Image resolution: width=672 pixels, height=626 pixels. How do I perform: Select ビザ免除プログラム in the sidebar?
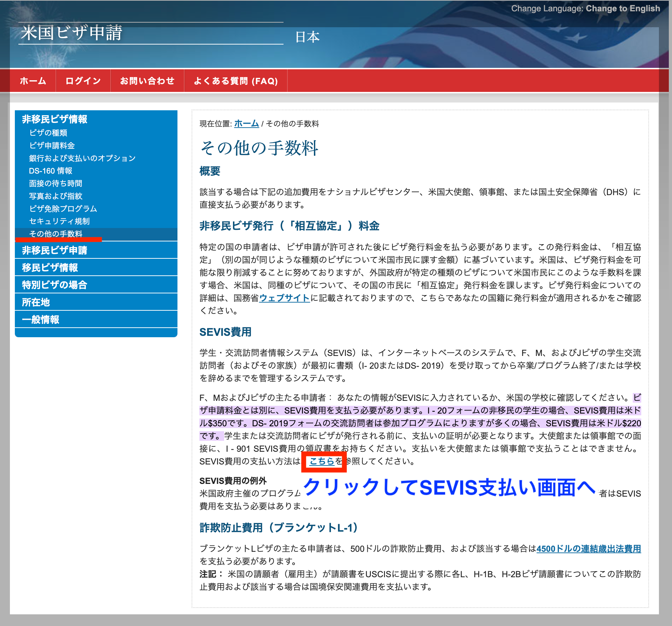(63, 209)
